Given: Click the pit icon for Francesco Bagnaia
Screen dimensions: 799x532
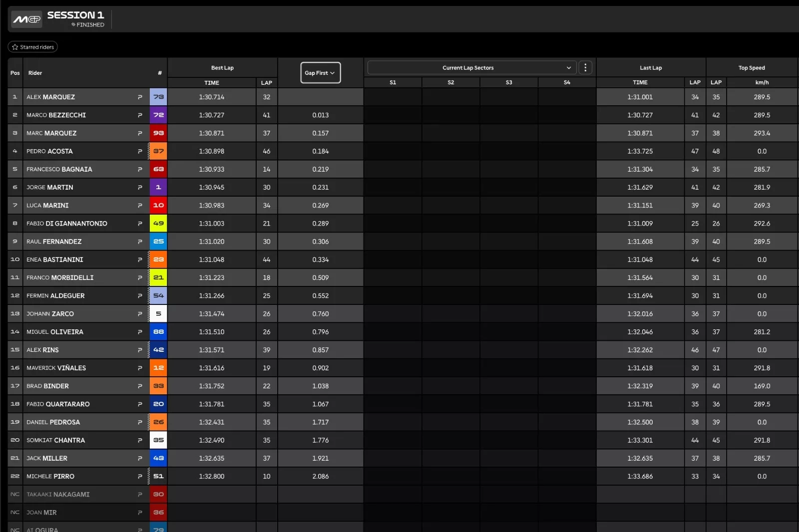Looking at the screenshot, I should click(140, 170).
